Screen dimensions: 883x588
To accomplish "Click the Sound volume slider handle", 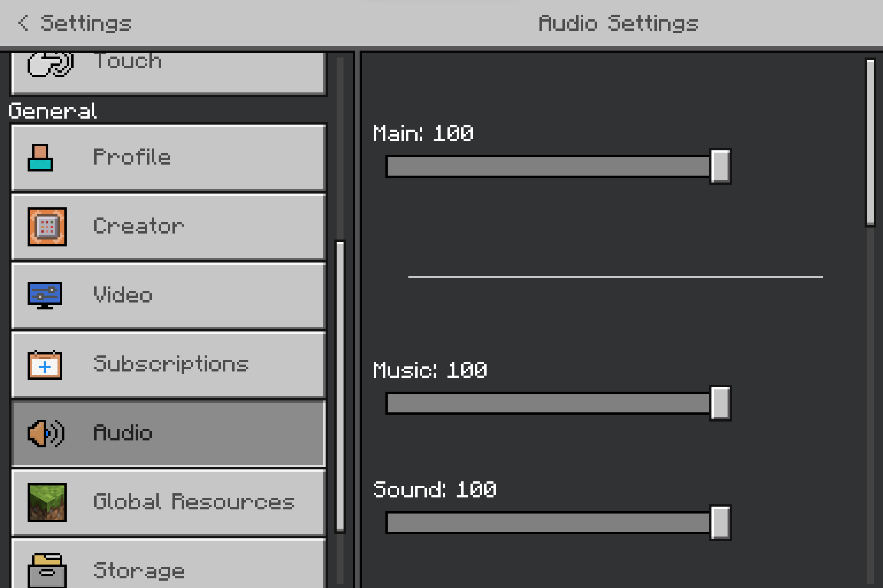I will pyautogui.click(x=720, y=523).
